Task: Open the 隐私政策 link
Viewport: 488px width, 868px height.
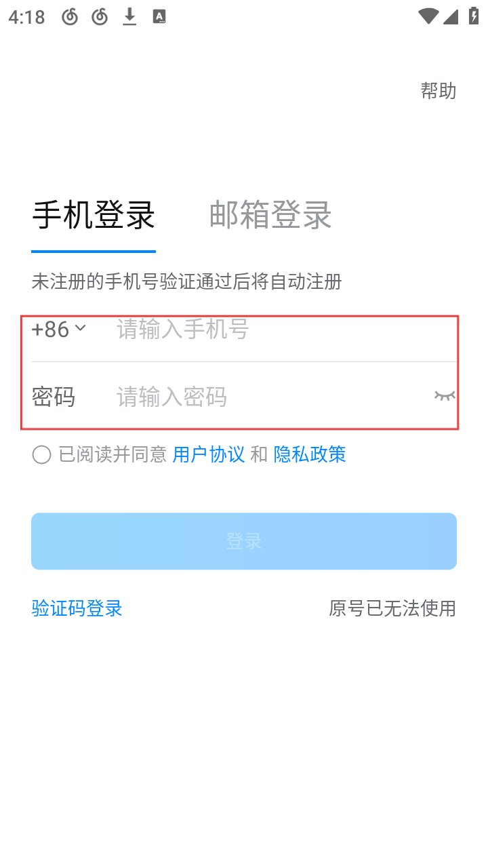Action: (x=310, y=454)
